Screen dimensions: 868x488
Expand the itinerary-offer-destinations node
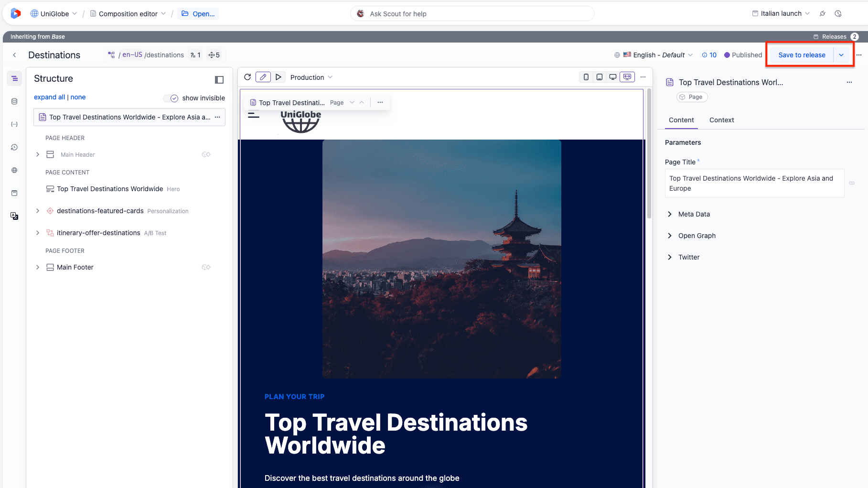point(38,233)
